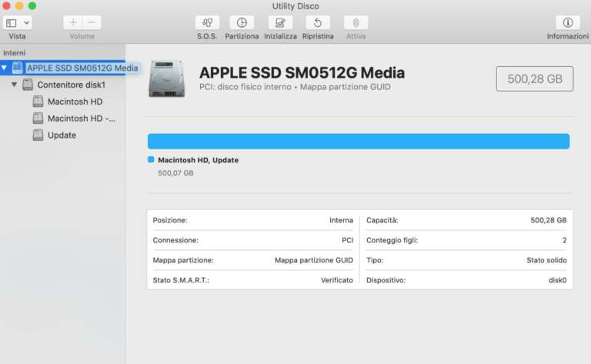Click the Posizione value Interna

point(341,220)
